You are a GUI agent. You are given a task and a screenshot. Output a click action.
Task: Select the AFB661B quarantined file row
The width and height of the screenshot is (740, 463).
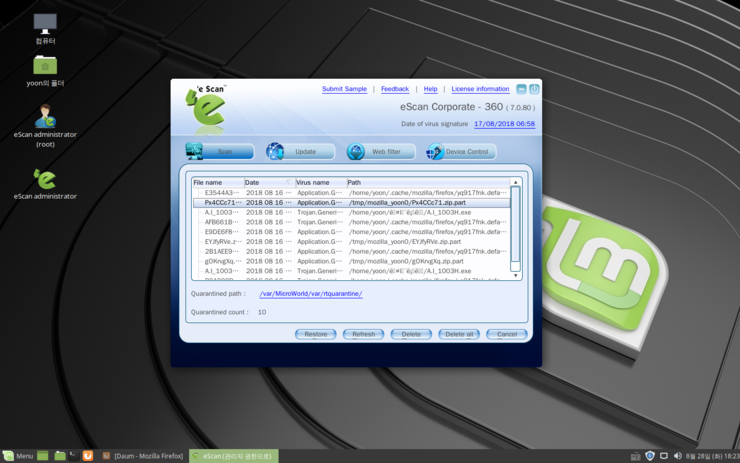point(352,222)
